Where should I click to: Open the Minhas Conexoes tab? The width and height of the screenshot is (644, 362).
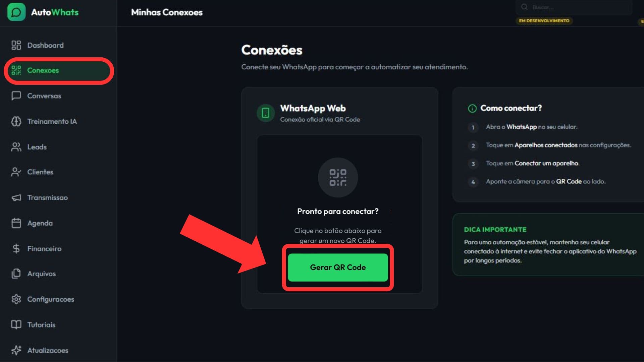pos(167,12)
